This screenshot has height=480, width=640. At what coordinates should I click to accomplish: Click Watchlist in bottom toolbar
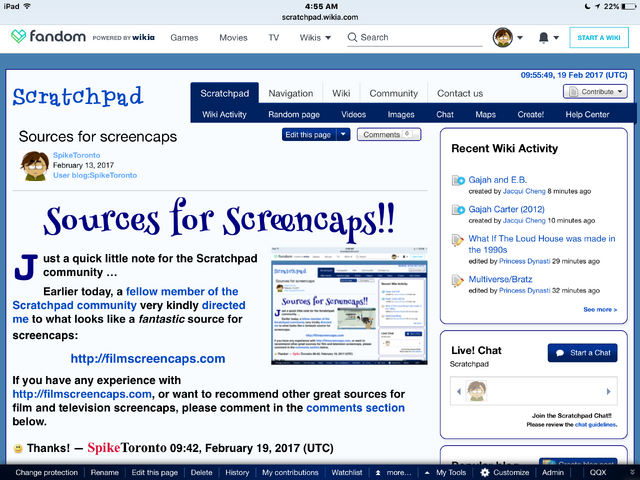point(347,472)
